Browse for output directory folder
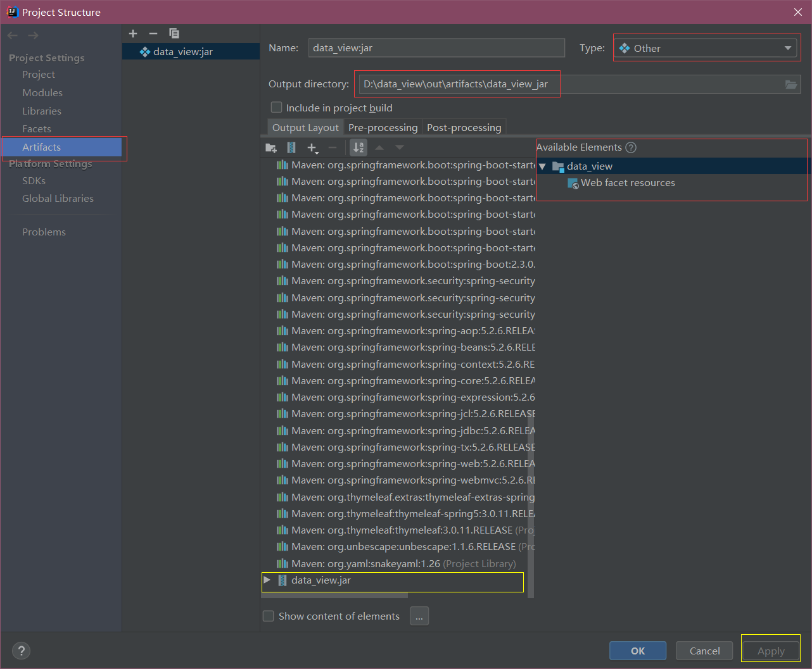Screen dimensions: 812x669 (791, 84)
